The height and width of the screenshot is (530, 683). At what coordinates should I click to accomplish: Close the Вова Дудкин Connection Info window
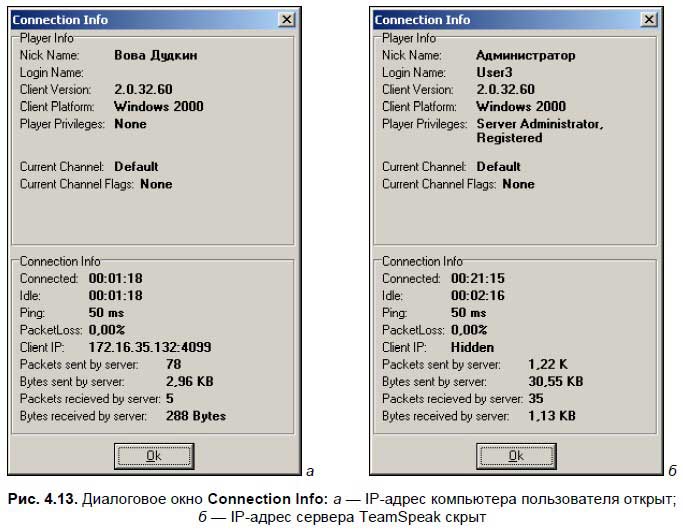point(286,19)
